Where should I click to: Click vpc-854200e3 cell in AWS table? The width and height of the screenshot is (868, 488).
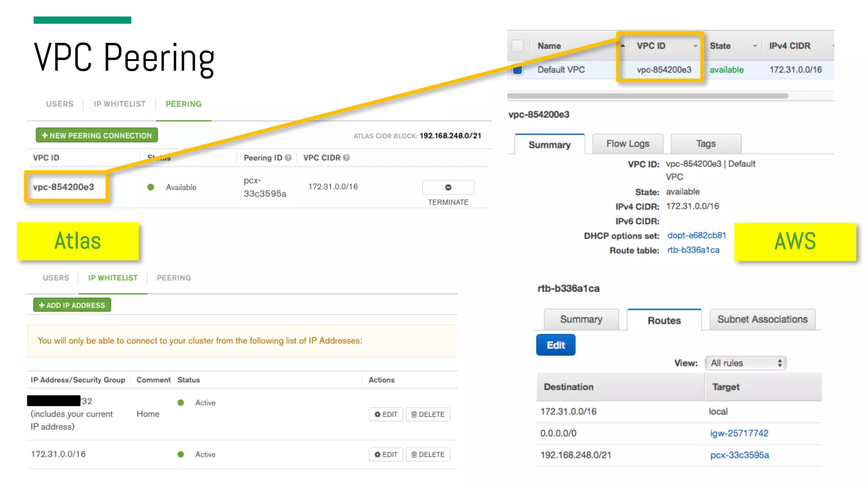pyautogui.click(x=664, y=70)
